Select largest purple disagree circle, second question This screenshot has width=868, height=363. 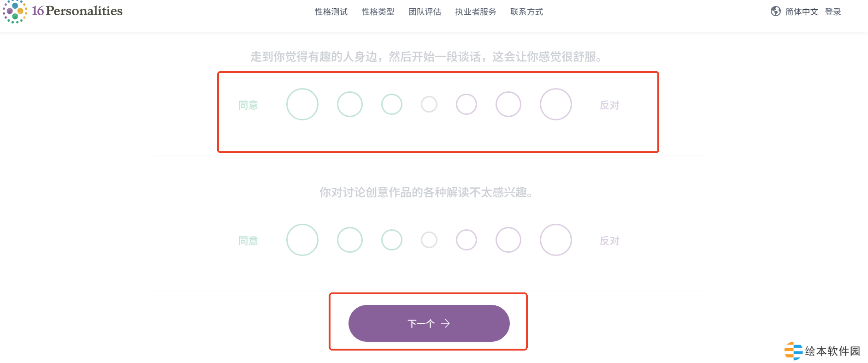point(556,240)
